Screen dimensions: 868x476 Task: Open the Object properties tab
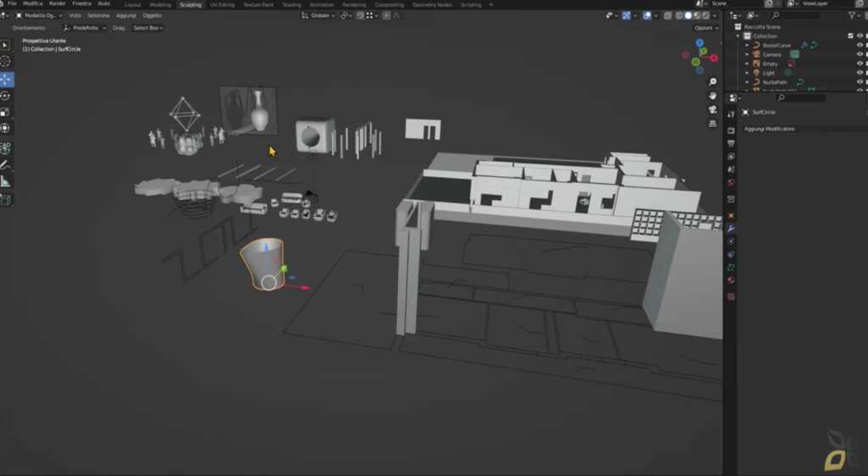732,216
